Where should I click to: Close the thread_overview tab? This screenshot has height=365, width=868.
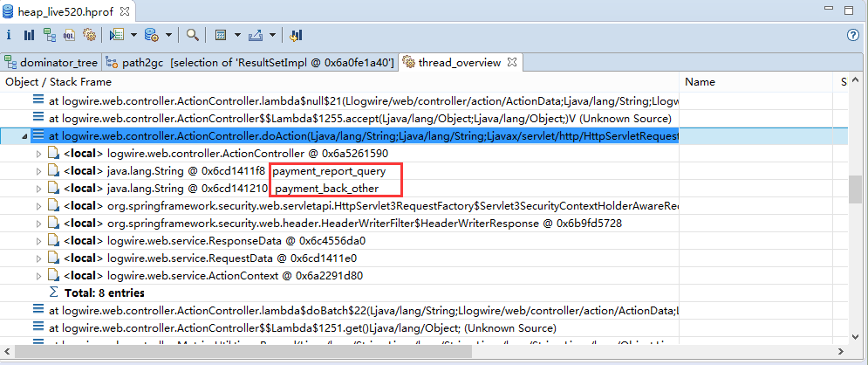click(512, 62)
